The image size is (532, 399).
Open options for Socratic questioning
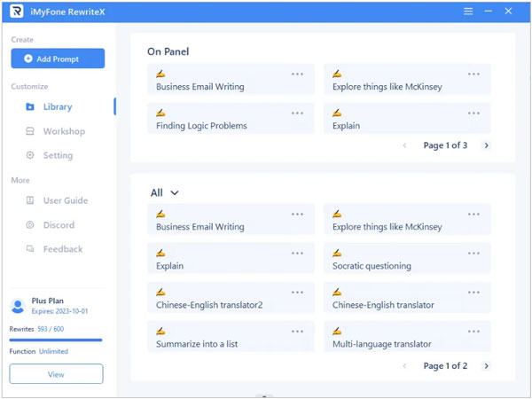(473, 253)
